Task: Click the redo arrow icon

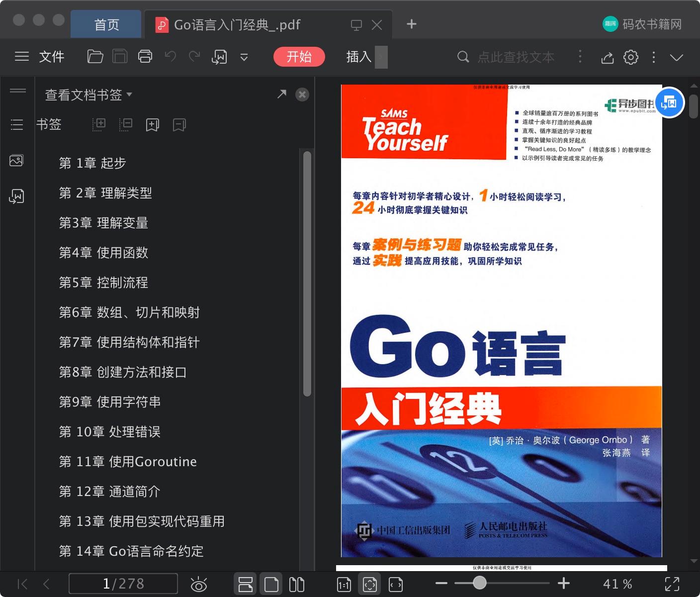Action: (194, 56)
